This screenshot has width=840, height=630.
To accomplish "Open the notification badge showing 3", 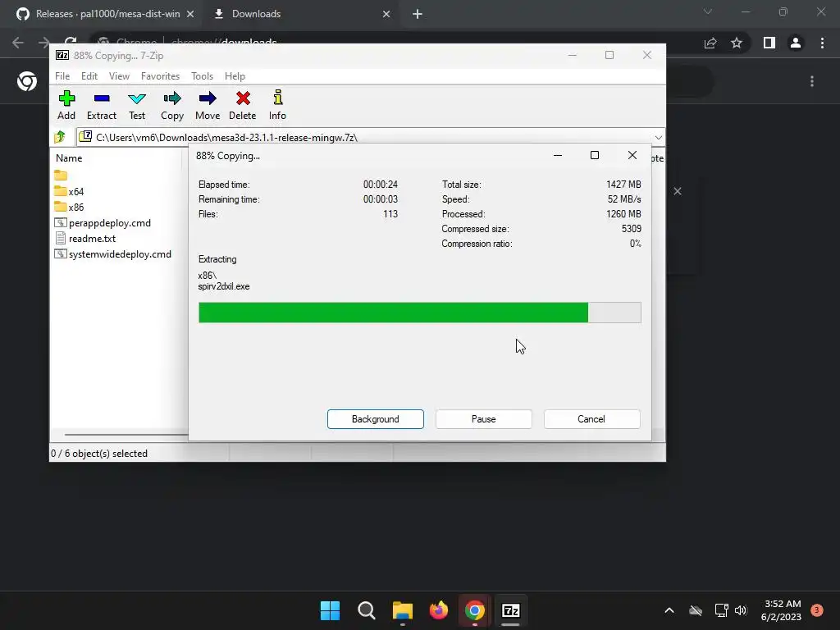I will [817, 610].
